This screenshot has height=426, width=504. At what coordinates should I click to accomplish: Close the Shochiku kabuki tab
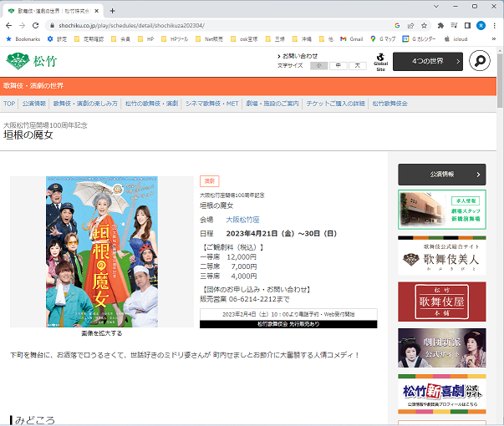(x=96, y=11)
